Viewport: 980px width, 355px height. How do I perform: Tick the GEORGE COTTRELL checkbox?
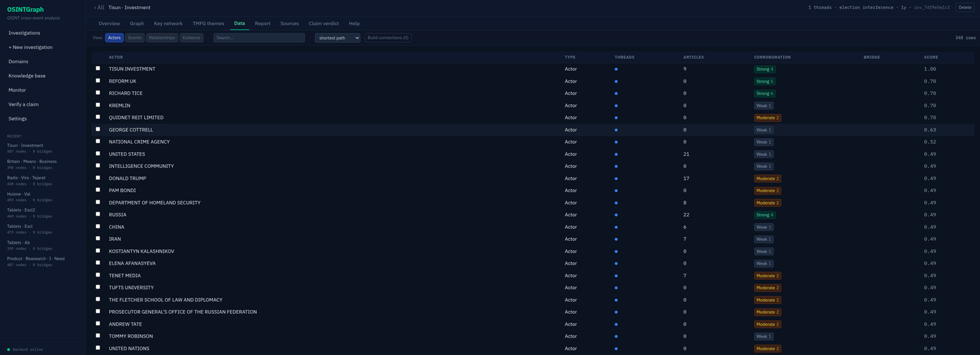[x=98, y=130]
